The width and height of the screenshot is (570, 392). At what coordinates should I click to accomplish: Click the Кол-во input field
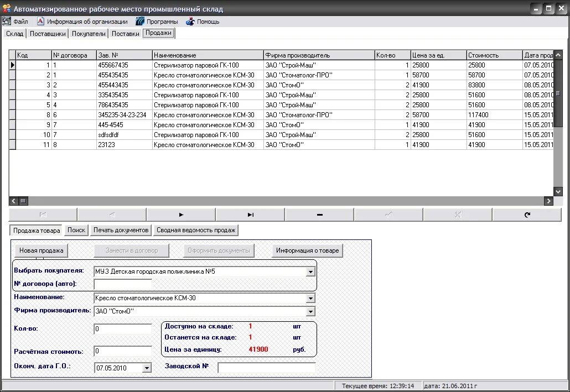click(123, 329)
